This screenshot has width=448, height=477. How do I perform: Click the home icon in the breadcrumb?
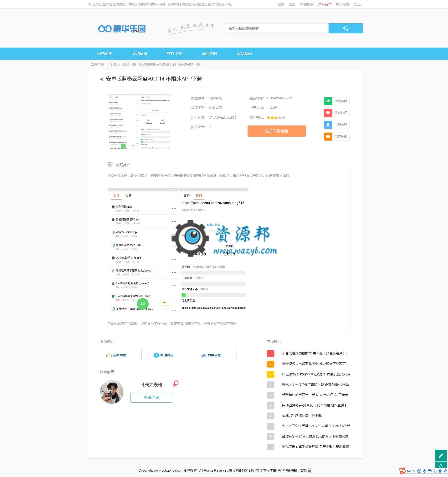(110, 64)
